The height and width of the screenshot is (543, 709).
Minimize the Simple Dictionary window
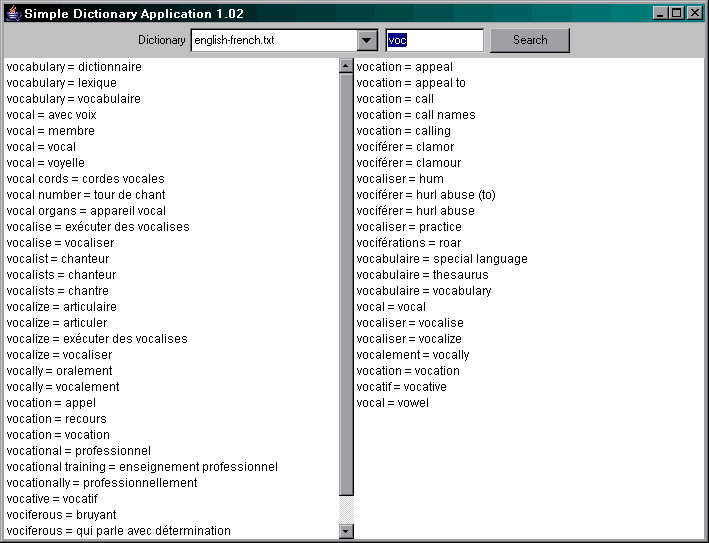click(661, 13)
